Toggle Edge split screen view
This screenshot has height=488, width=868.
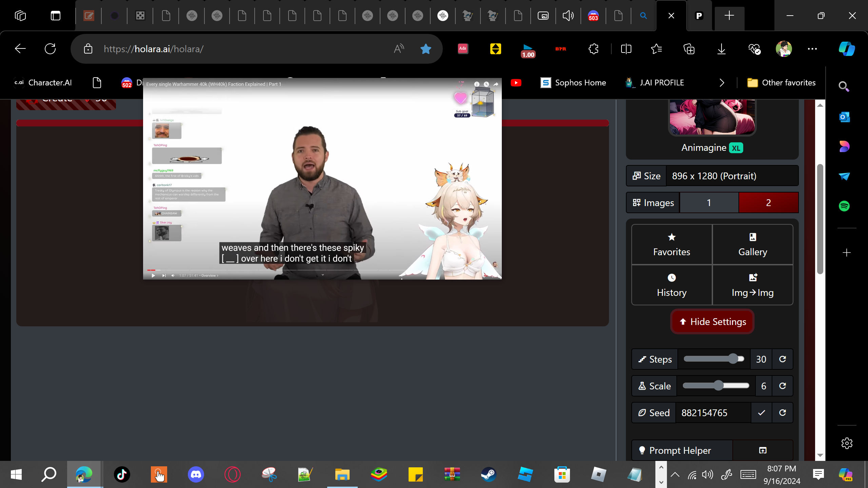(x=626, y=49)
